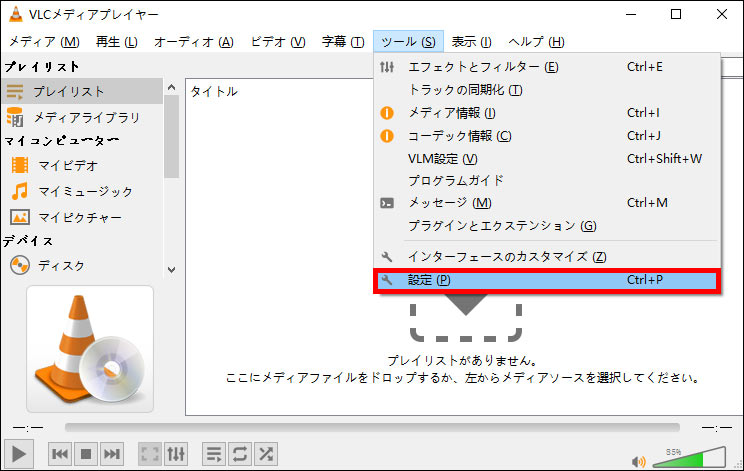744x471 pixels.
Task: Toggle the playlist view button
Action: coord(214,454)
